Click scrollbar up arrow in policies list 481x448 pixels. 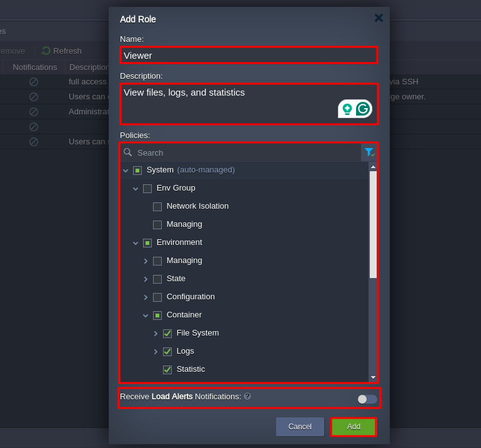pyautogui.click(x=373, y=167)
